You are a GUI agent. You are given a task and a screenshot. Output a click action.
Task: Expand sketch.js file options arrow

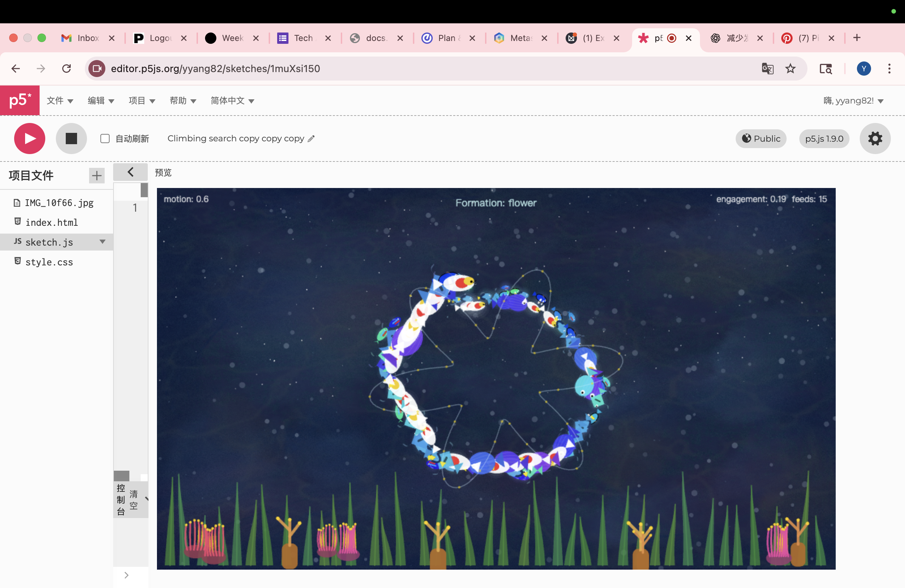[102, 242]
